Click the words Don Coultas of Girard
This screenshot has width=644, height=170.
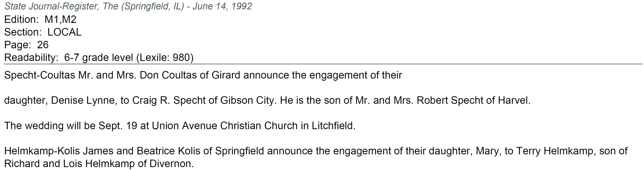pos(190,75)
